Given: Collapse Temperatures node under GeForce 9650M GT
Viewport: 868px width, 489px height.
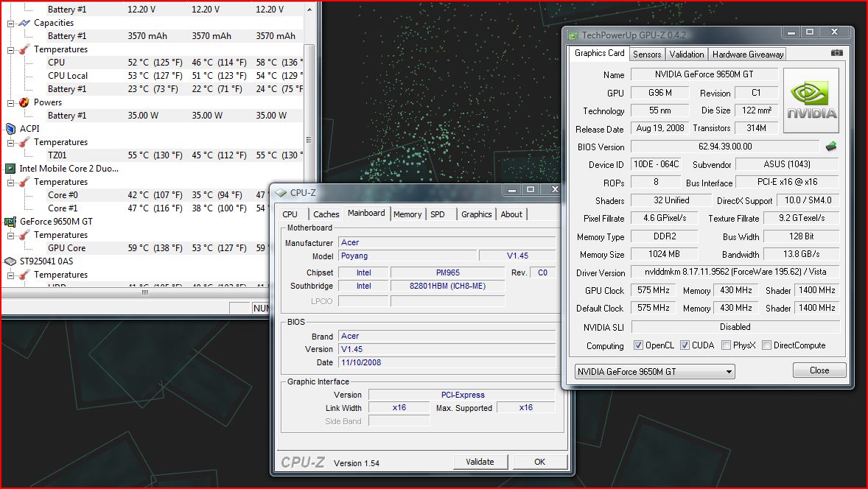Looking at the screenshot, I should pyautogui.click(x=10, y=236).
